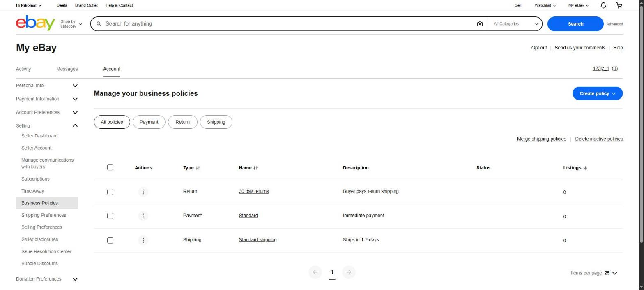Open Time Away settings
644x290 pixels.
point(32,191)
